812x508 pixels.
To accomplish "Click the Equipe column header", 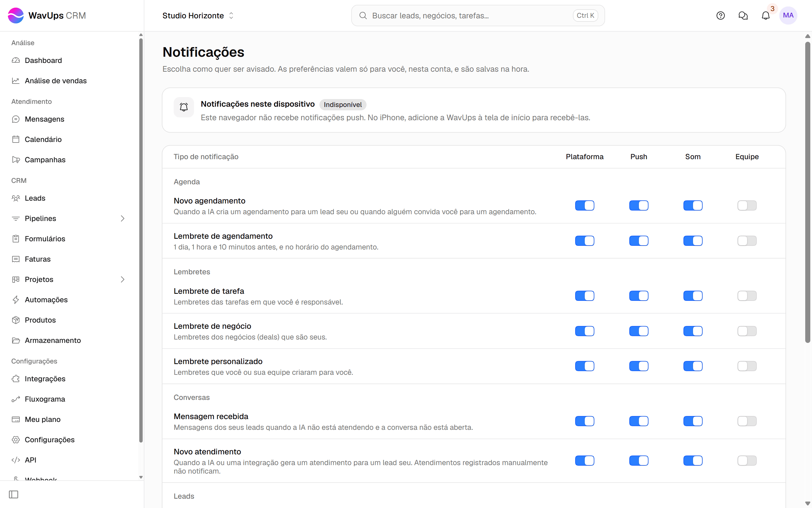I will coord(747,157).
